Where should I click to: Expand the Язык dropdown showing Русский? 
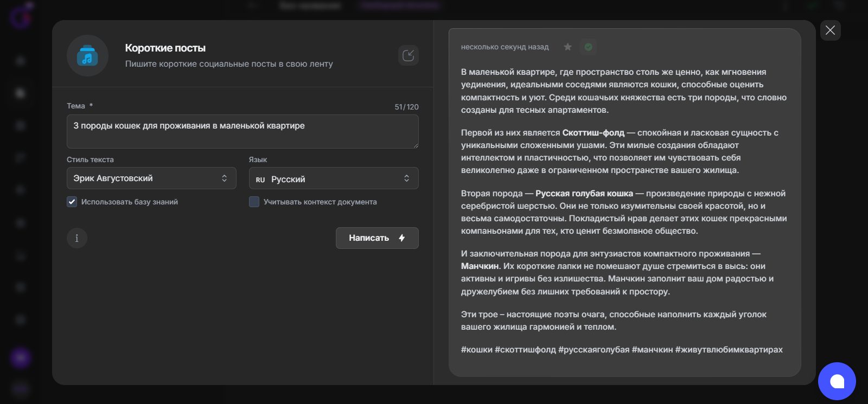click(333, 178)
